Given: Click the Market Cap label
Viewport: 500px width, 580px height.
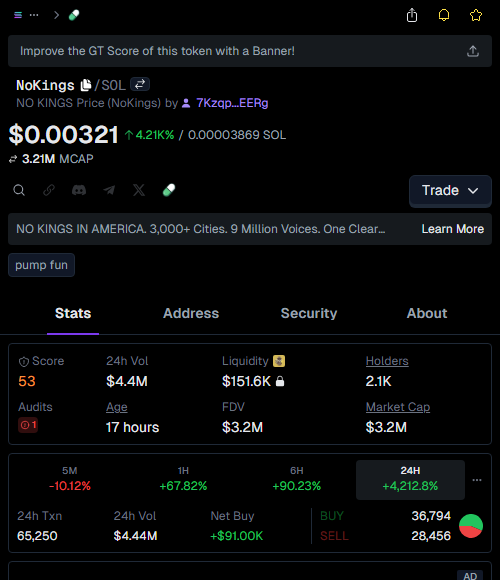Looking at the screenshot, I should [x=398, y=407].
